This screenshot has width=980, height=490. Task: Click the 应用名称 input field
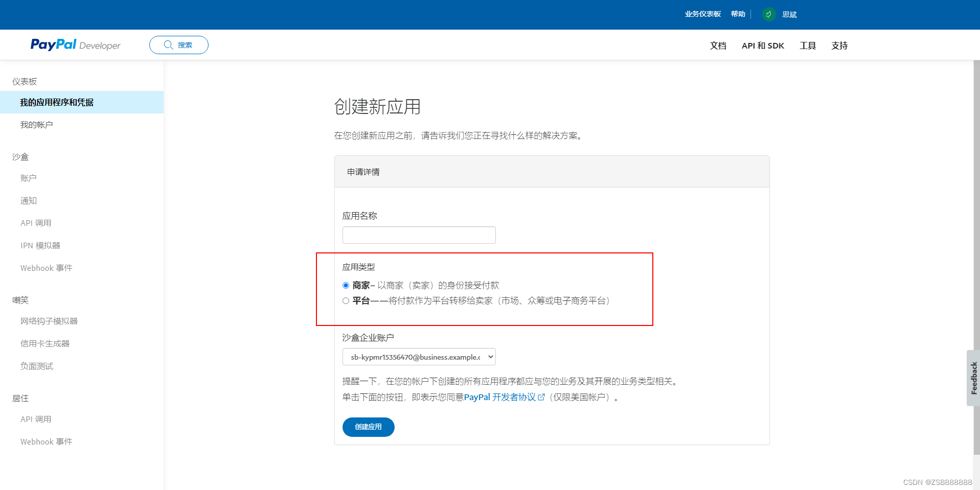pos(419,235)
